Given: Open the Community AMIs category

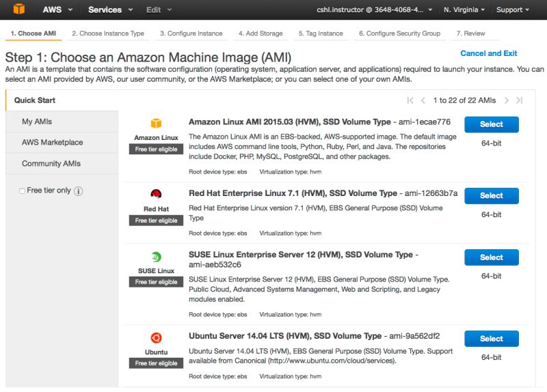Looking at the screenshot, I should (62, 163).
